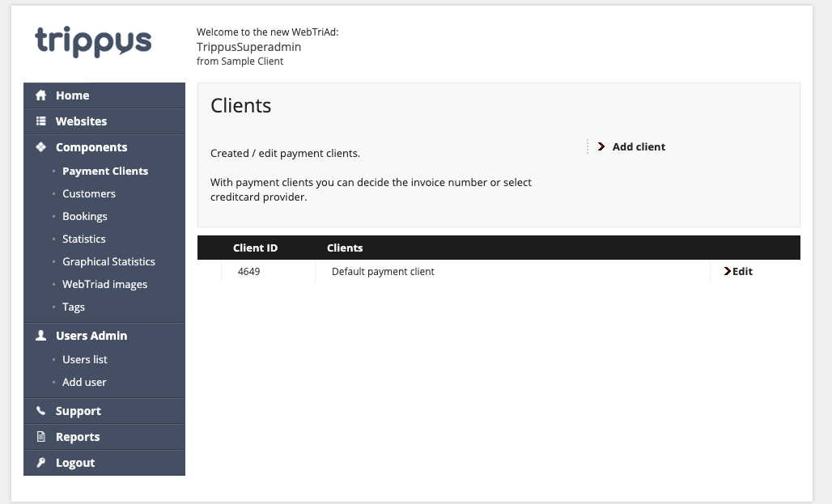This screenshot has height=504, width=832.
Task: Open Payment Clients submenu item
Action: [105, 171]
